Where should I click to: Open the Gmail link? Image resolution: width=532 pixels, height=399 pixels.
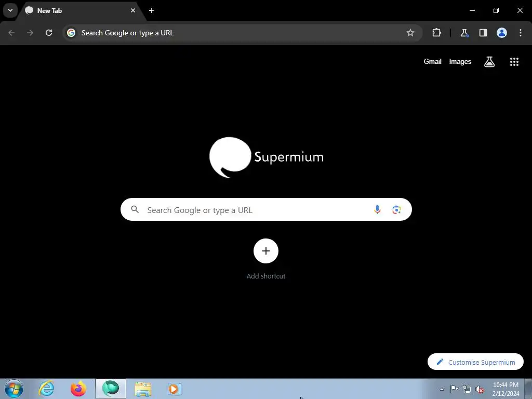tap(432, 61)
